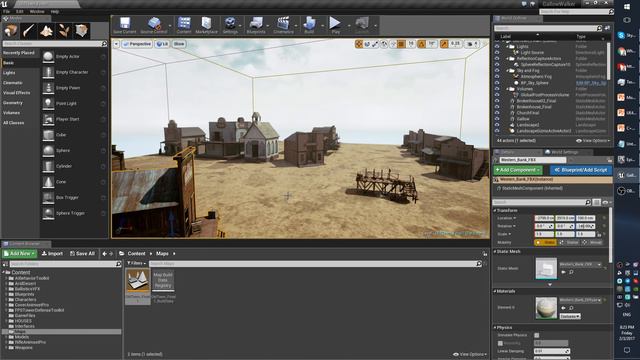640x360 pixels.
Task: Collapse the Materials section in Details
Action: (x=495, y=291)
